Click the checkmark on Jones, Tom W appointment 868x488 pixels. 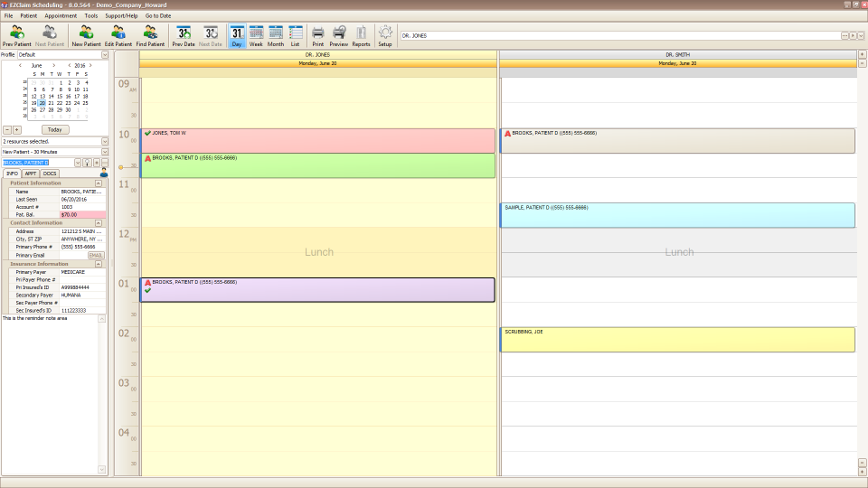pos(147,134)
